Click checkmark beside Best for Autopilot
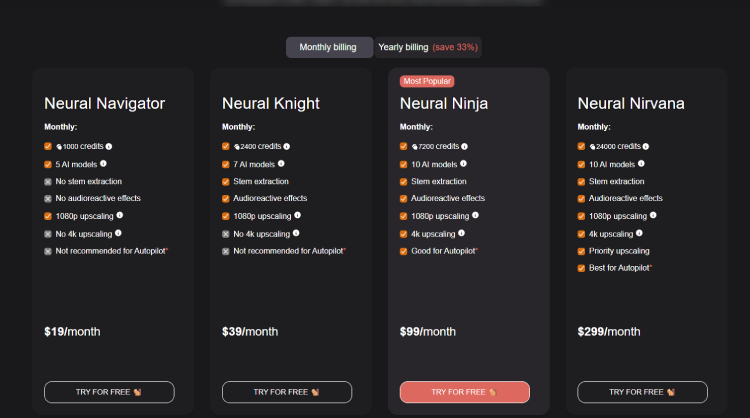The image size is (750, 418). pos(581,268)
